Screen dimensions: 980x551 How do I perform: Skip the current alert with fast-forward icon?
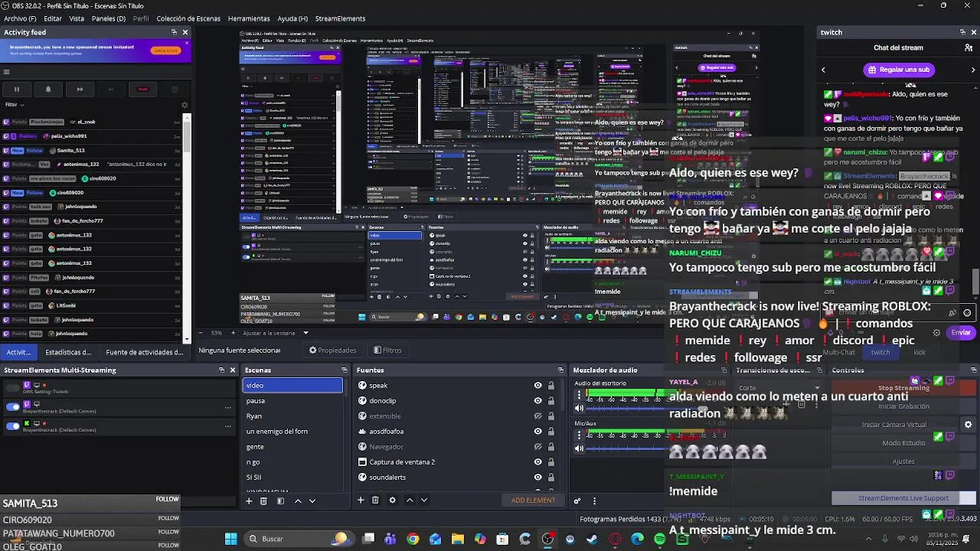pos(79,90)
